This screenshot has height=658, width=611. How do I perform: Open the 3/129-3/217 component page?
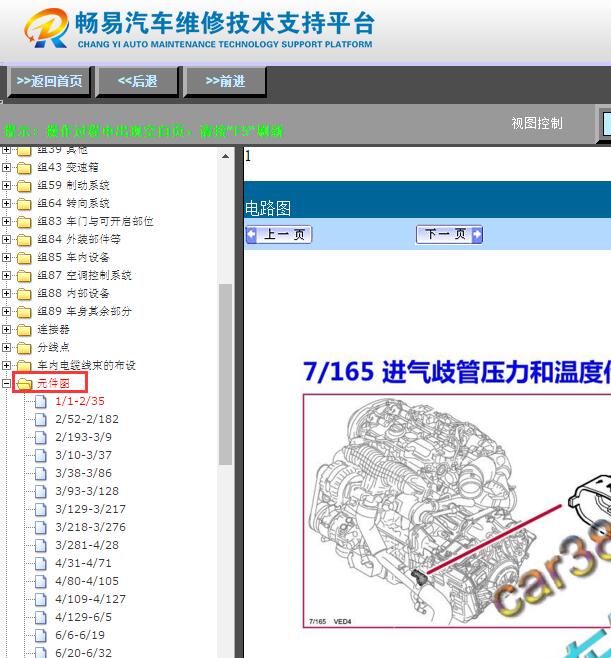pos(90,510)
